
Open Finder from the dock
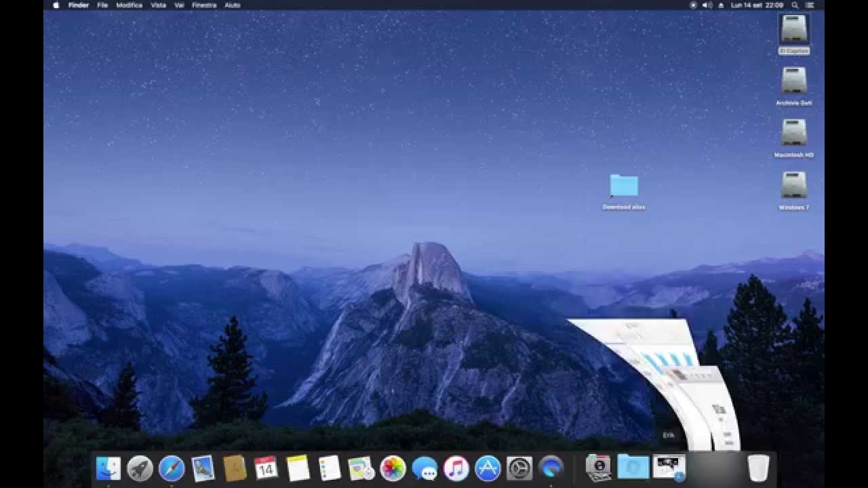point(108,468)
